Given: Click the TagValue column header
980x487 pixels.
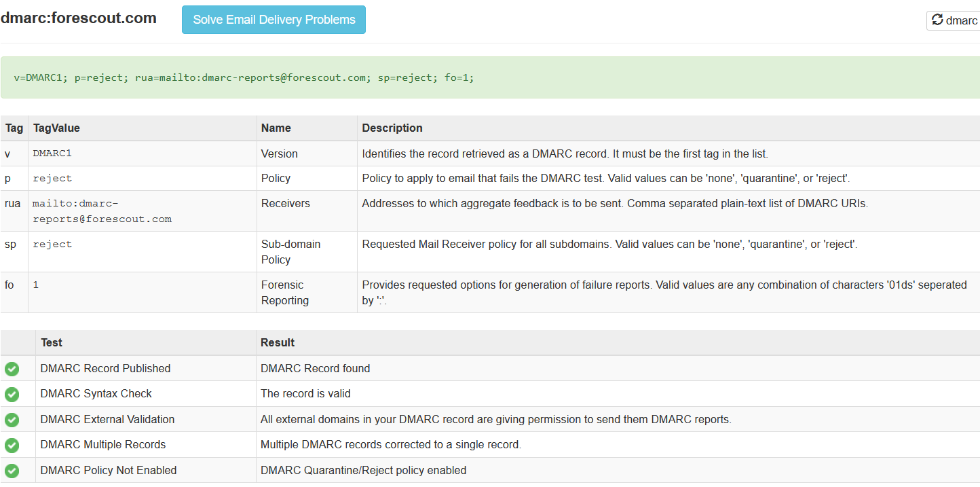Looking at the screenshot, I should (56, 128).
